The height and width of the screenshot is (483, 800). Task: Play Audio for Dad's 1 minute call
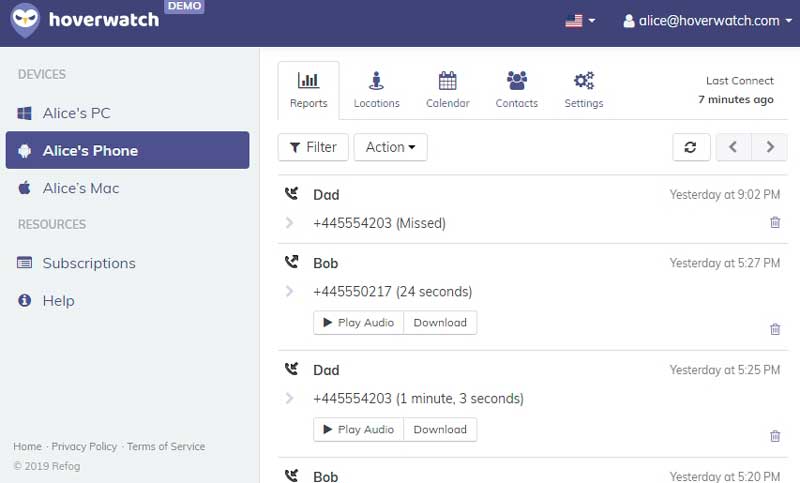coord(359,429)
